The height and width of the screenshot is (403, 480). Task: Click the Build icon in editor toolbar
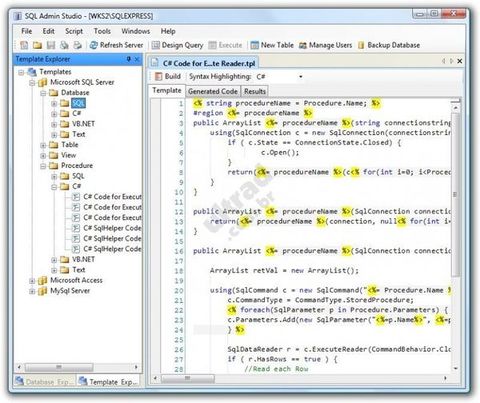coord(159,76)
